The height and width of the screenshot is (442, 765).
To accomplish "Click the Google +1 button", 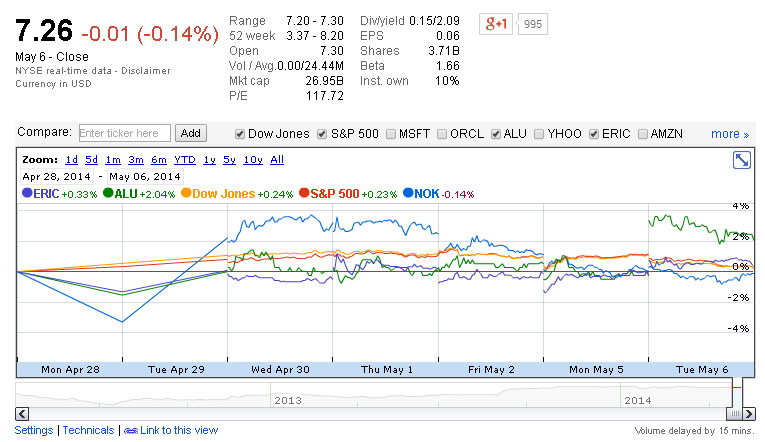I will pyautogui.click(x=496, y=23).
